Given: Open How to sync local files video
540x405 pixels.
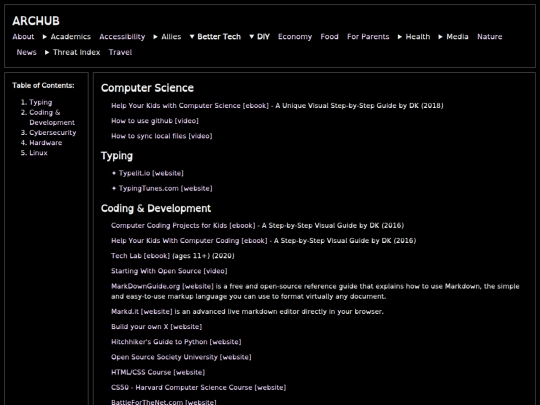Looking at the screenshot, I should click(162, 136).
